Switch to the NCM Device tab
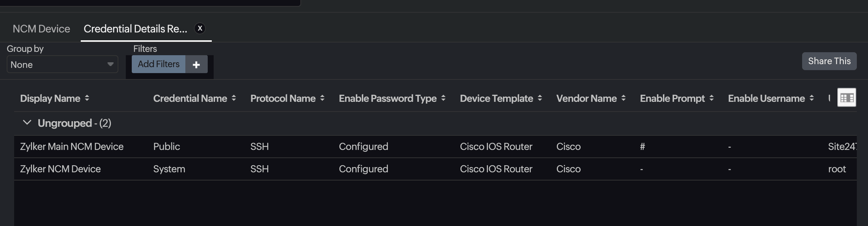 [x=41, y=29]
